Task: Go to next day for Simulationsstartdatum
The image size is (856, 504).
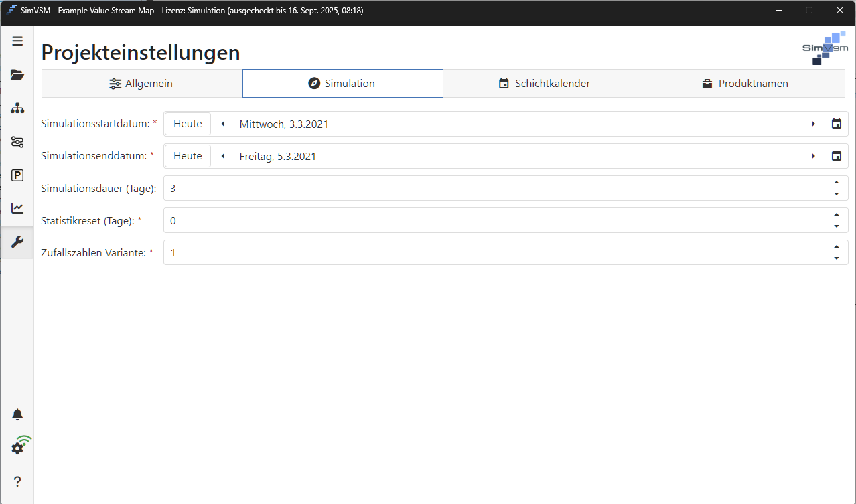Action: [813, 124]
